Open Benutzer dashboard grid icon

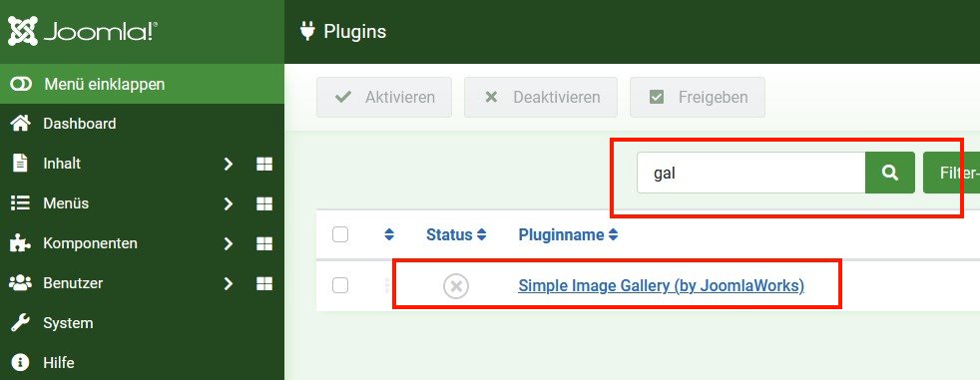click(264, 283)
